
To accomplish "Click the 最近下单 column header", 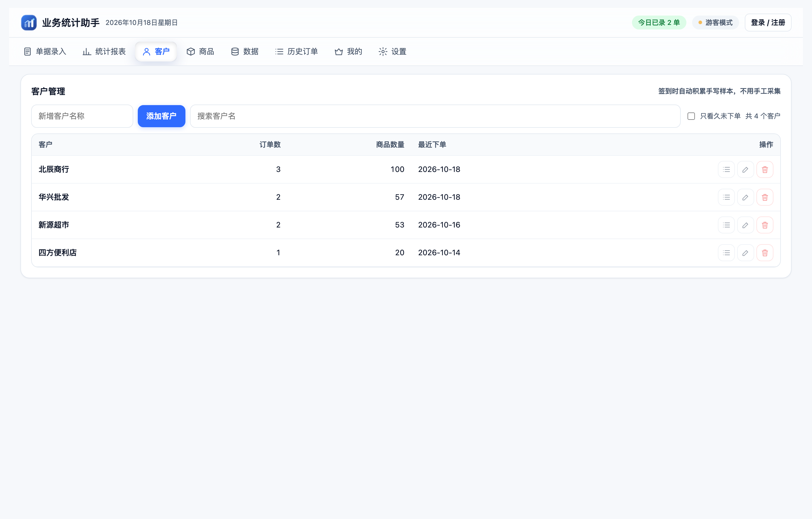I will 432,144.
